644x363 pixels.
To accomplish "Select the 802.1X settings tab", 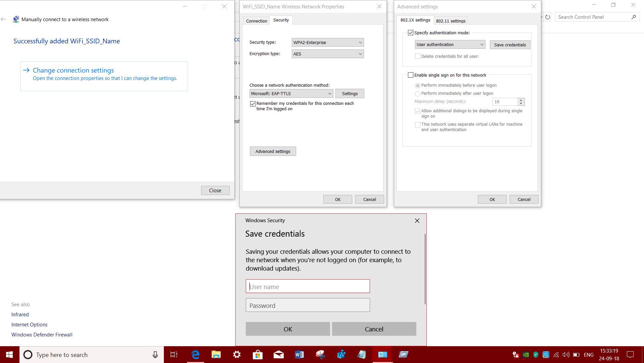I will click(x=415, y=20).
